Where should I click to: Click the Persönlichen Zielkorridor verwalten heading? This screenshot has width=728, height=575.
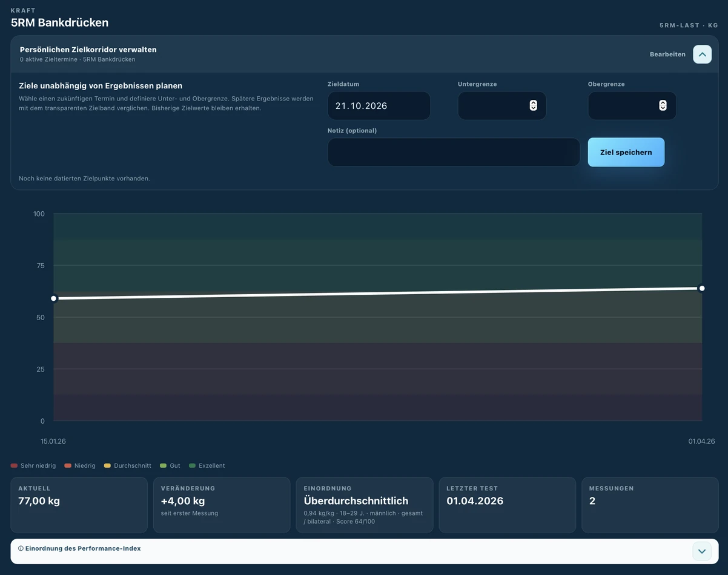[88, 50]
